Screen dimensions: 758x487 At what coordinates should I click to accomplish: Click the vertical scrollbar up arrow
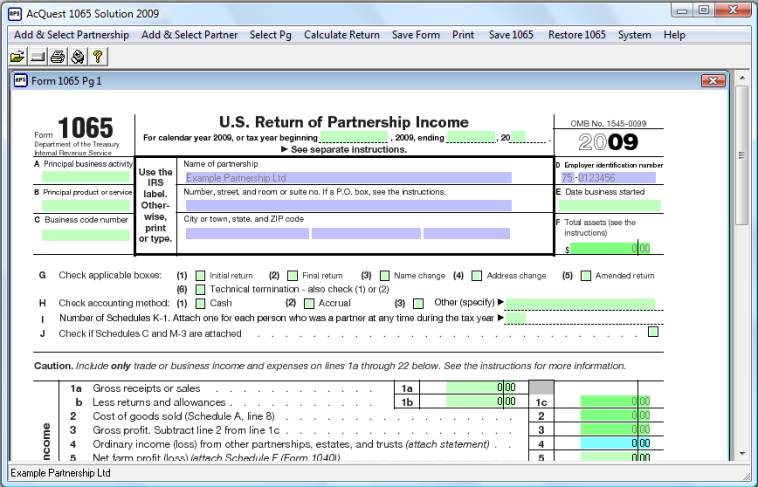pyautogui.click(x=742, y=77)
